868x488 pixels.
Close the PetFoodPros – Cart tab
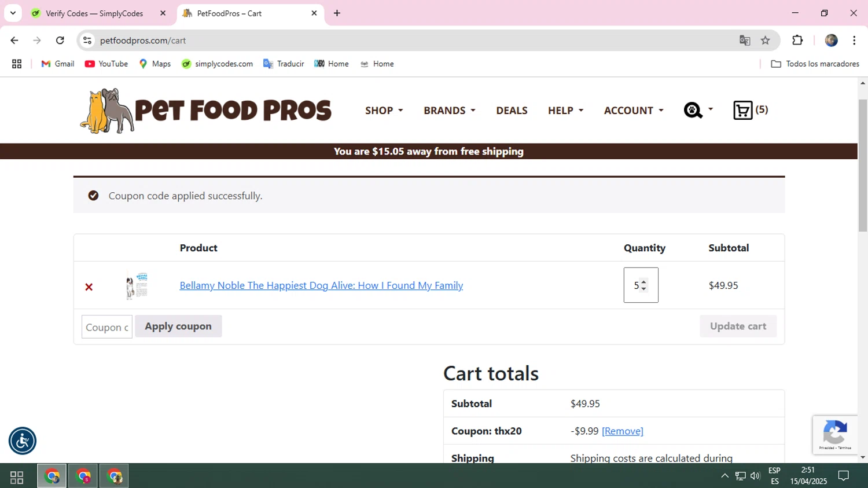click(x=314, y=13)
